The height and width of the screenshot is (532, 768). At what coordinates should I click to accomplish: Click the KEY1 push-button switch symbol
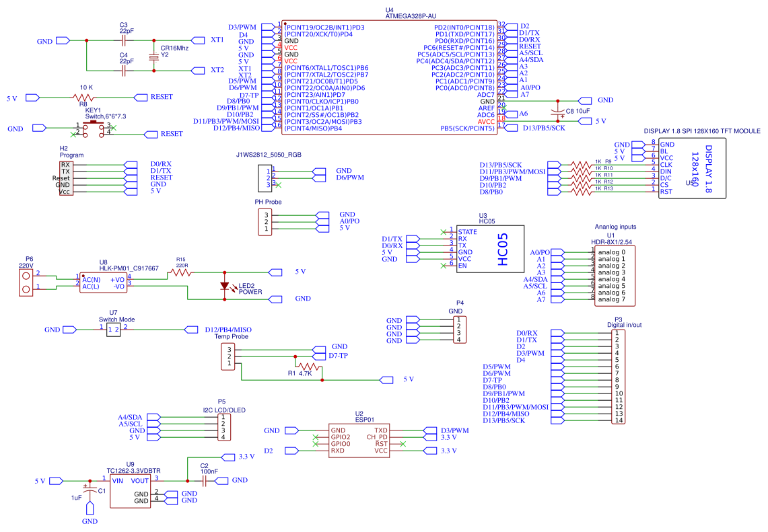coord(93,128)
